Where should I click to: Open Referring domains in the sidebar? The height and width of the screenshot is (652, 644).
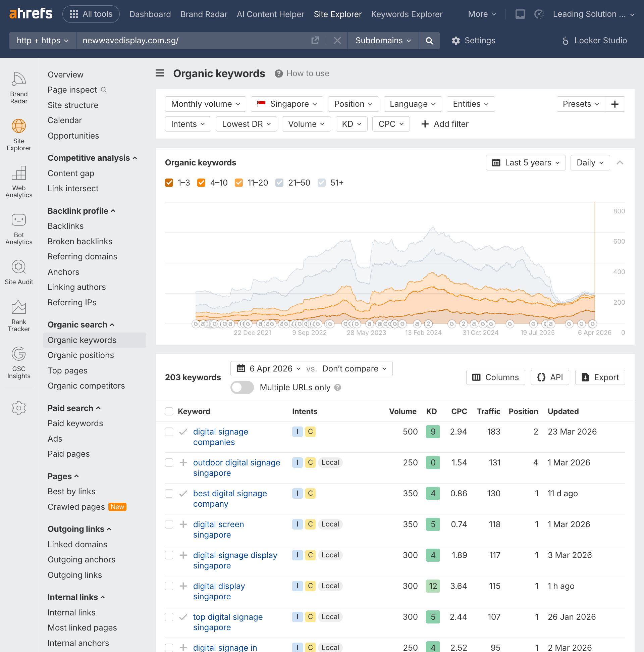point(82,256)
